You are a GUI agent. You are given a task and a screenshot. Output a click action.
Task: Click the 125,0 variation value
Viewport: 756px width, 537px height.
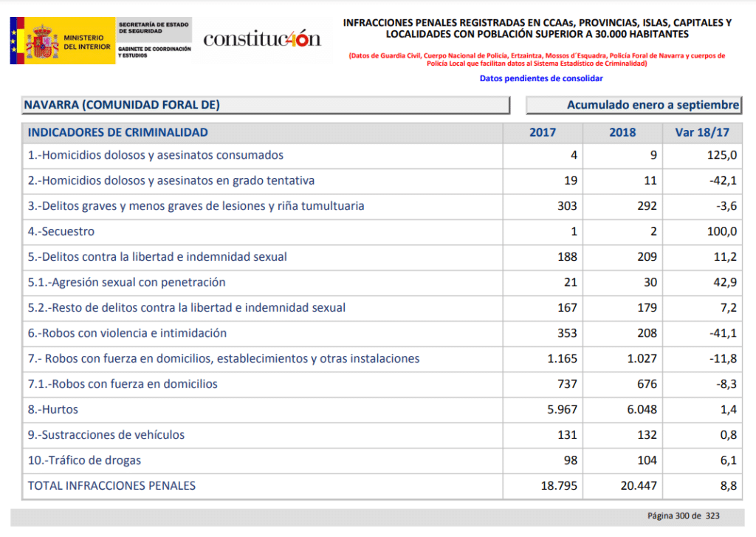[723, 155]
